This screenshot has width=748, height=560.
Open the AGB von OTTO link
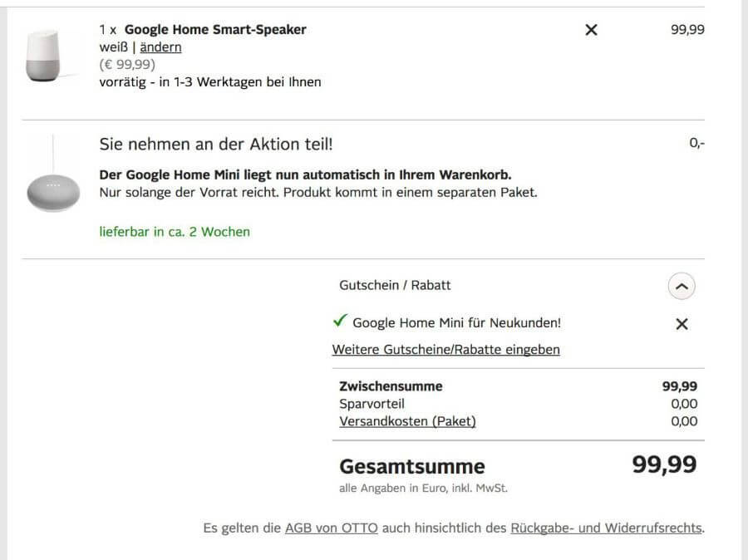pyautogui.click(x=331, y=528)
